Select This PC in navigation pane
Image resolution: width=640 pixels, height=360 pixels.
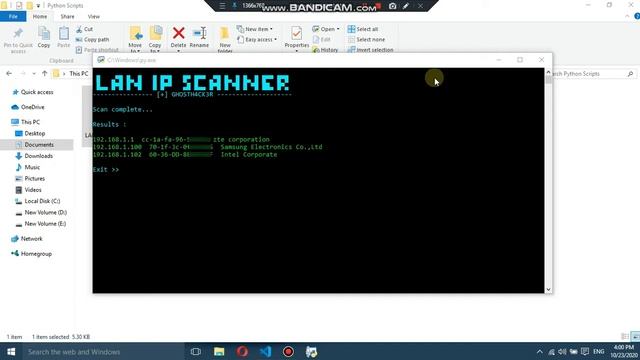point(25,122)
